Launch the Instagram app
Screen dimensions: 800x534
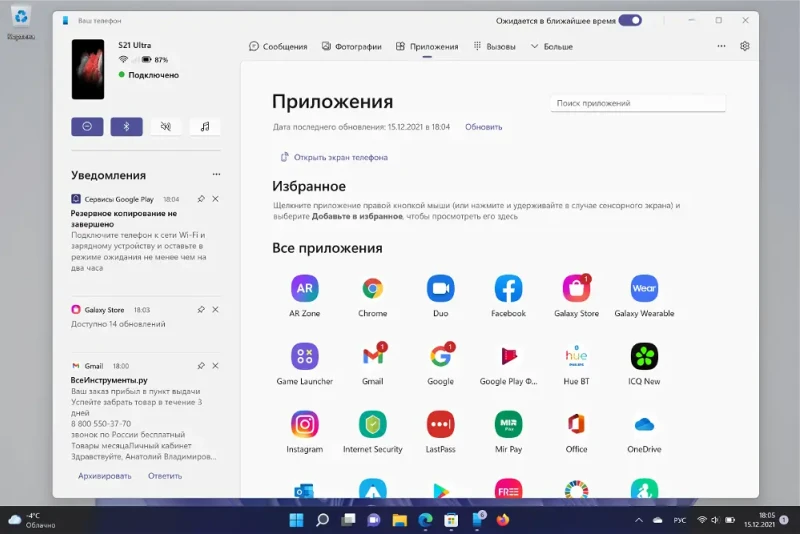pos(305,424)
